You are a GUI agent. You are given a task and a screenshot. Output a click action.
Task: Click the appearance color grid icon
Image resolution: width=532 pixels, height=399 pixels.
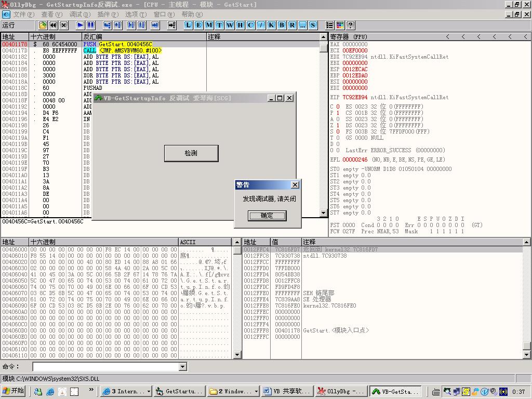coord(340,25)
